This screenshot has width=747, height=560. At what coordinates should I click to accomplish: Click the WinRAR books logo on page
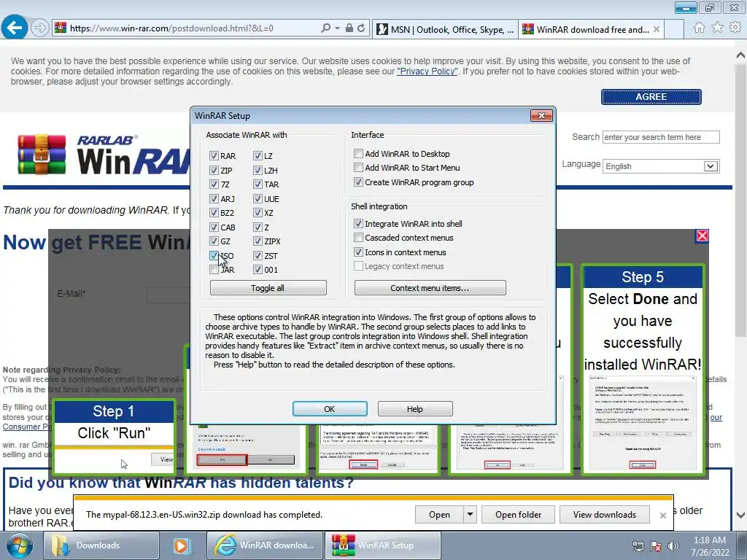(42, 155)
